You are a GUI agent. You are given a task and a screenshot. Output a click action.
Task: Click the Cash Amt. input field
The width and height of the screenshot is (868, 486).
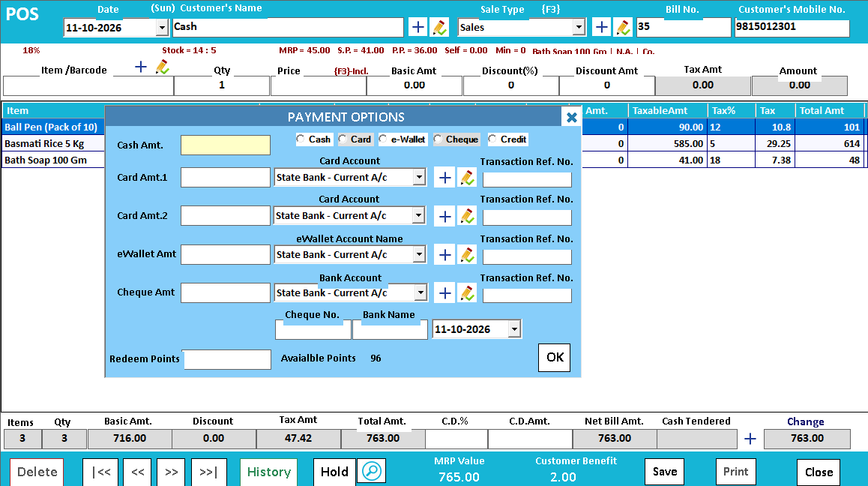[226, 145]
